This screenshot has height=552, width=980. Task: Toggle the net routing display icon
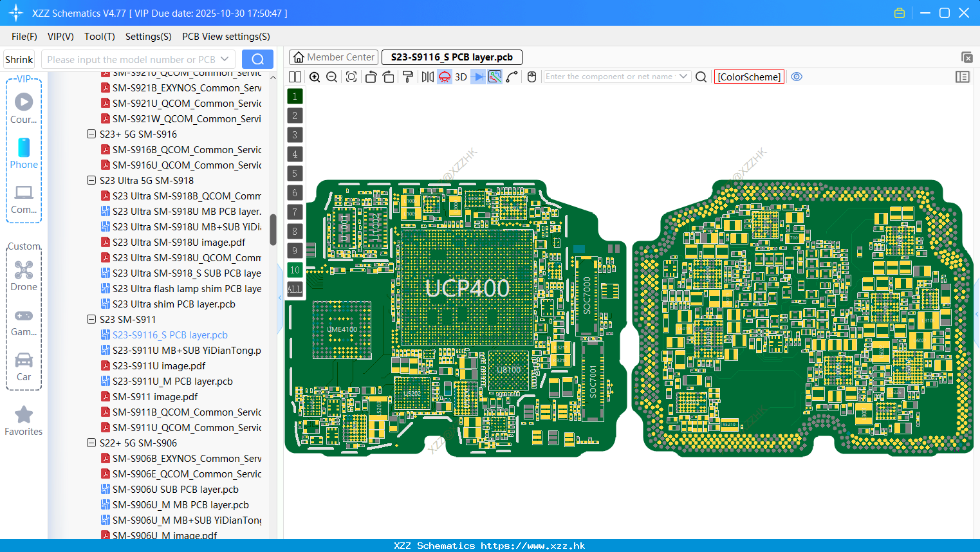coord(495,77)
